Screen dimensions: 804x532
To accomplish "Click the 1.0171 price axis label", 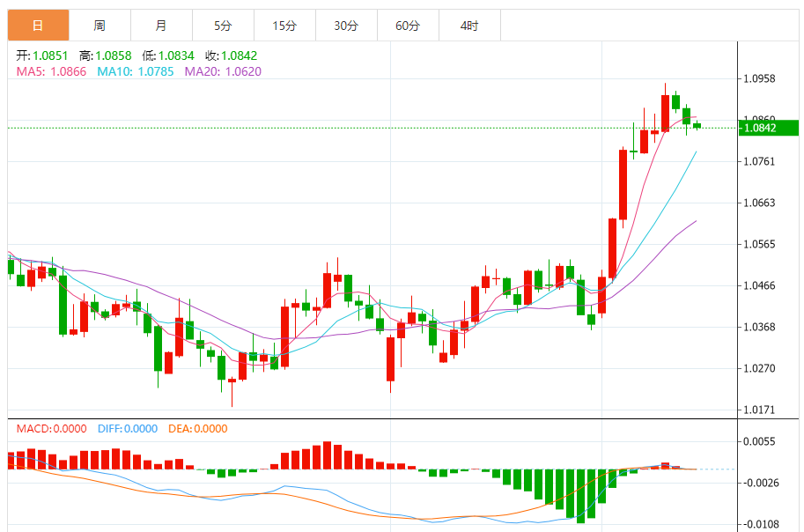I will point(759,410).
